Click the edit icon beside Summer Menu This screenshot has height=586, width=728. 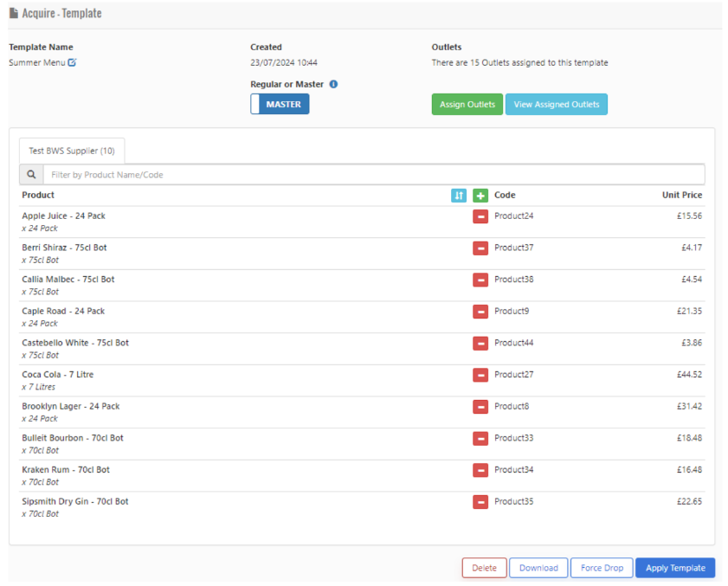pyautogui.click(x=73, y=62)
